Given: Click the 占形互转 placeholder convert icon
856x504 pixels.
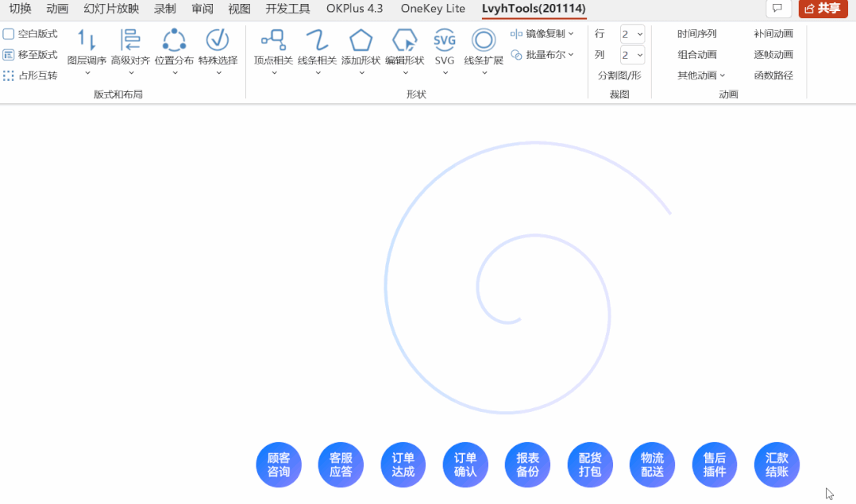Looking at the screenshot, I should pos(8,75).
